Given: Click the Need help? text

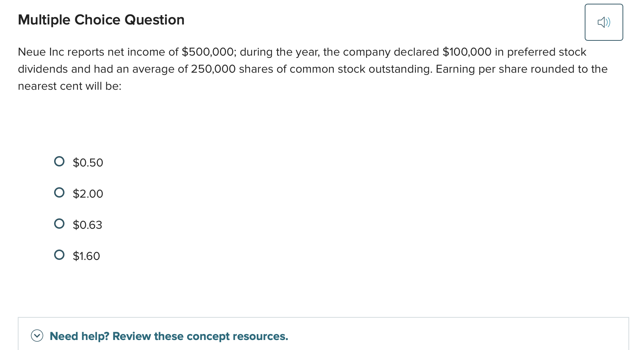Looking at the screenshot, I should tap(79, 336).
